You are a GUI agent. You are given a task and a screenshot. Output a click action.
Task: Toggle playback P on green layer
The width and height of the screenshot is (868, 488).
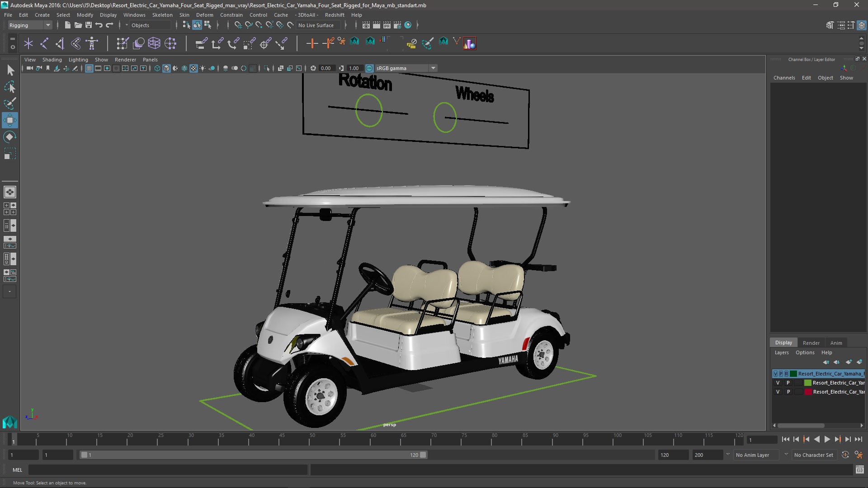coord(788,383)
